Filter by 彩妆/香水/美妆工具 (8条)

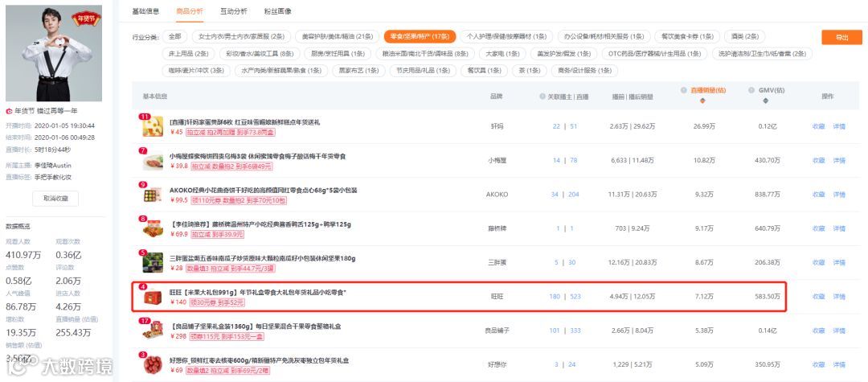point(260,54)
